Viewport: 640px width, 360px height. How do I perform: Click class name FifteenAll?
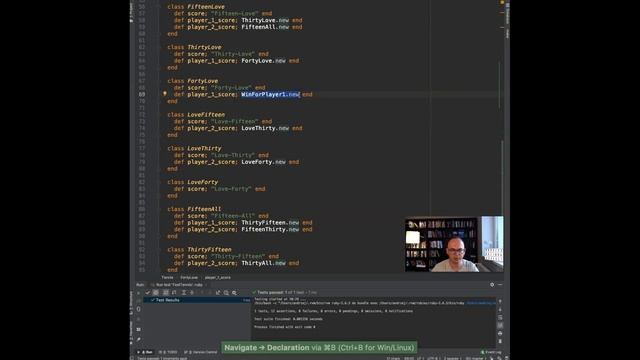click(x=204, y=209)
